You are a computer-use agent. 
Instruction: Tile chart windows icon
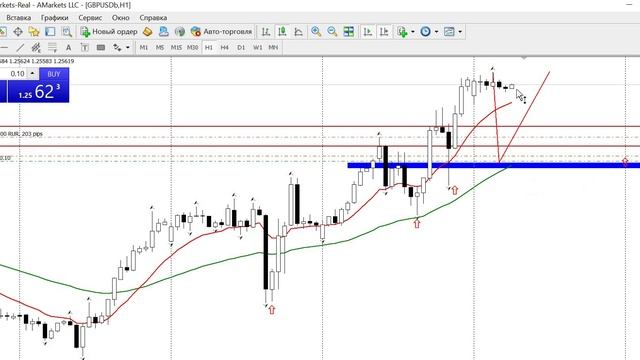[349, 32]
